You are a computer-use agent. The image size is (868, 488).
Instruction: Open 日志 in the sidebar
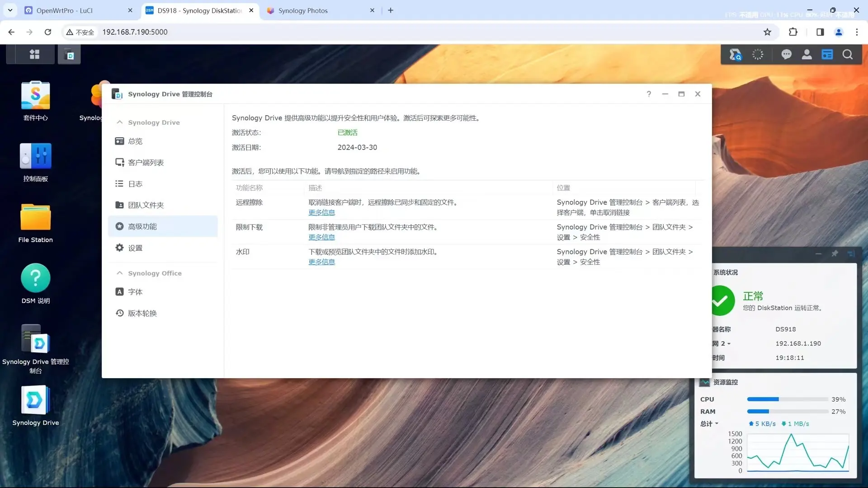tap(163, 184)
